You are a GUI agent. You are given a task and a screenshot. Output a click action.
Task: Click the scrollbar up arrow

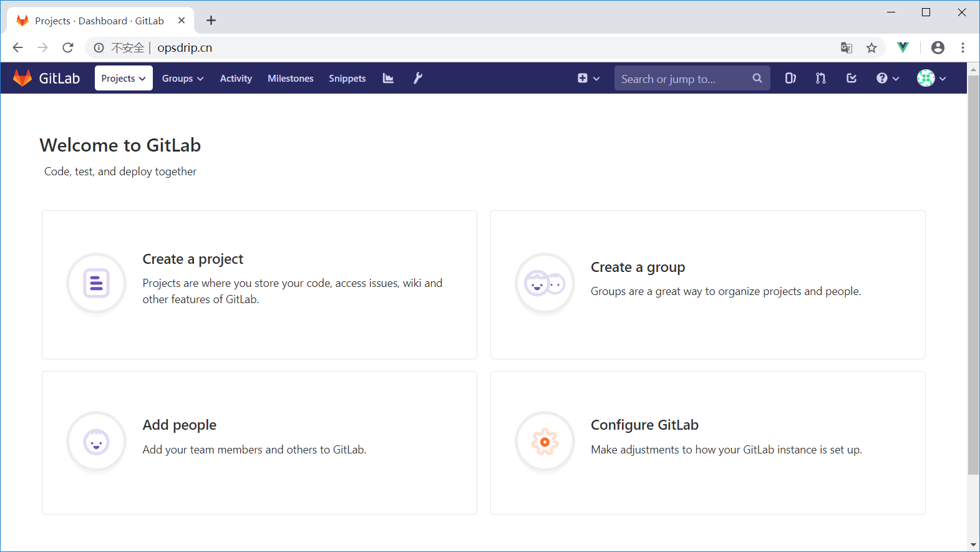click(973, 69)
